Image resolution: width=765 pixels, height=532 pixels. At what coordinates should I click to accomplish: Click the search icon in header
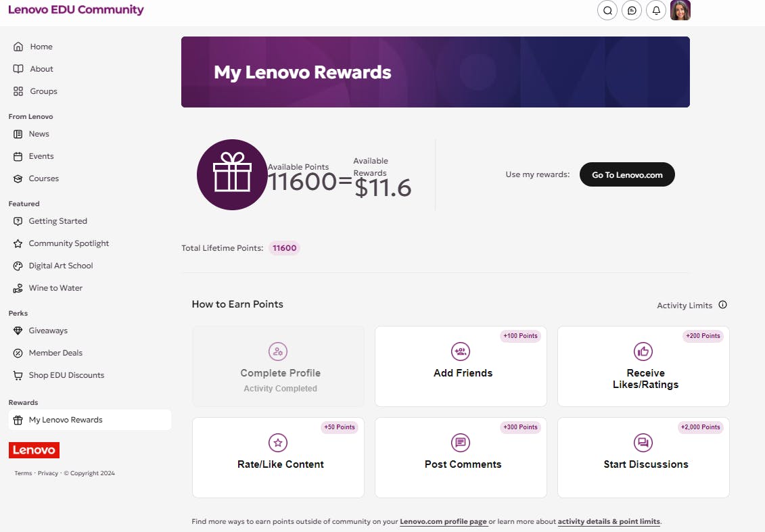click(x=607, y=10)
